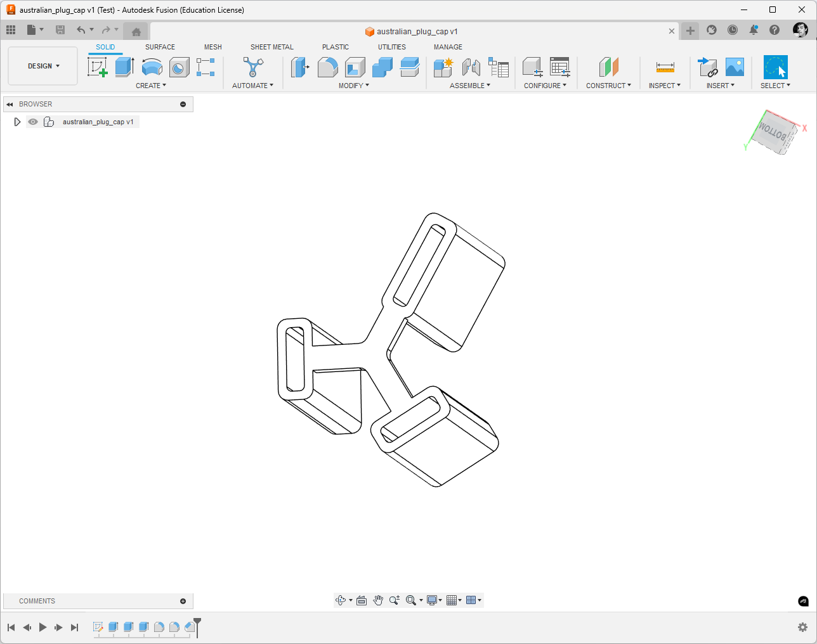Select the Offset Plane construct tool
Viewport: 817px width, 644px height.
tap(609, 67)
